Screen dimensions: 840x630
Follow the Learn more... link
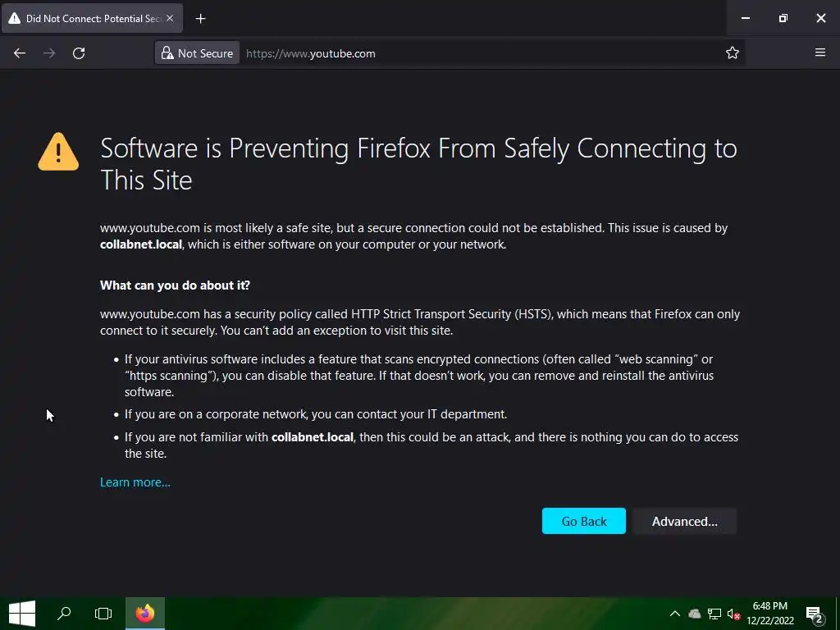tap(135, 482)
